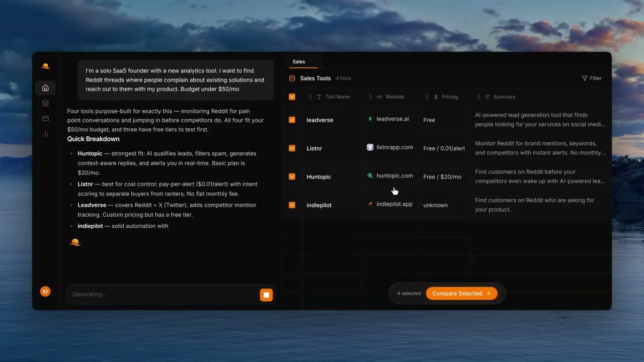The width and height of the screenshot is (644, 362).
Task: Open the Home icon in sidebar
Action: coord(45,88)
